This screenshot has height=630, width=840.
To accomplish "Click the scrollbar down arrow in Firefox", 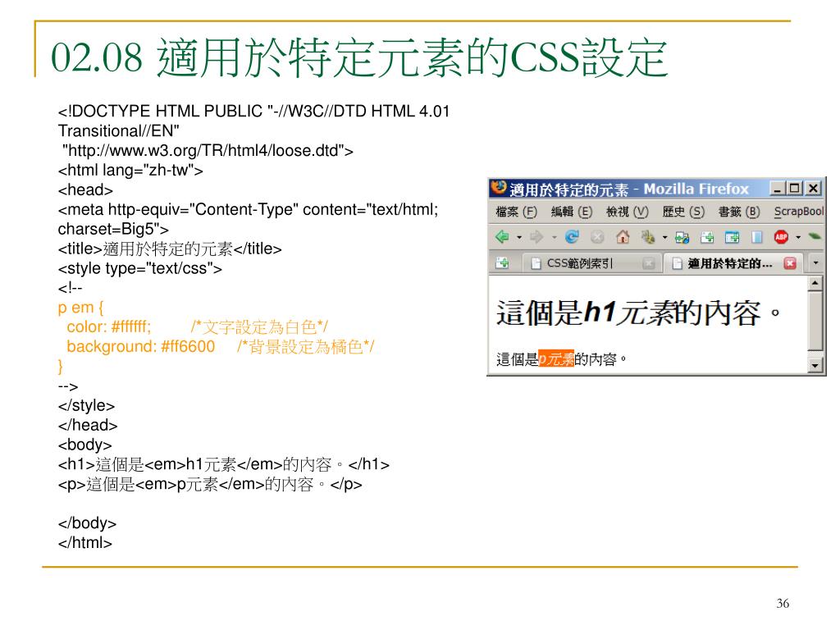I will pos(815,365).
